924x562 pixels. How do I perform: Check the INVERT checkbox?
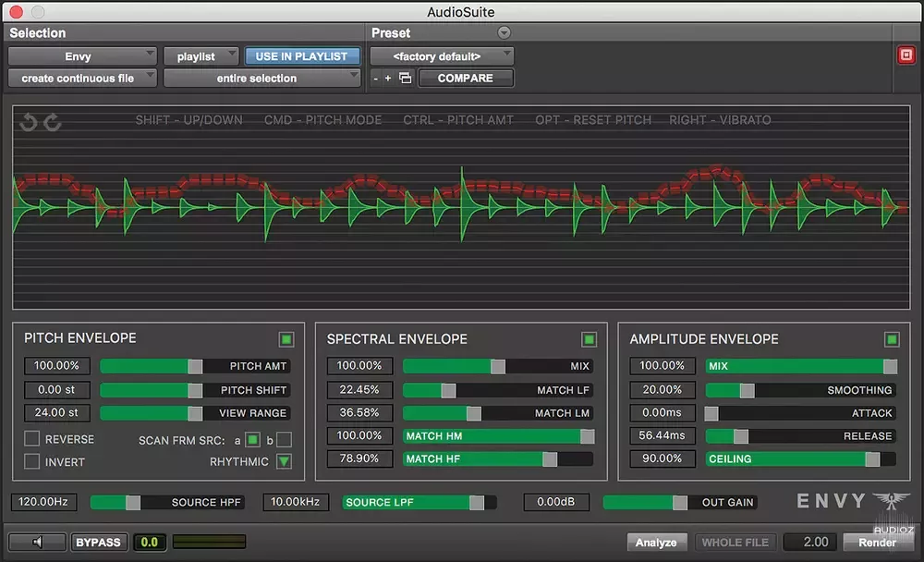coord(31,461)
